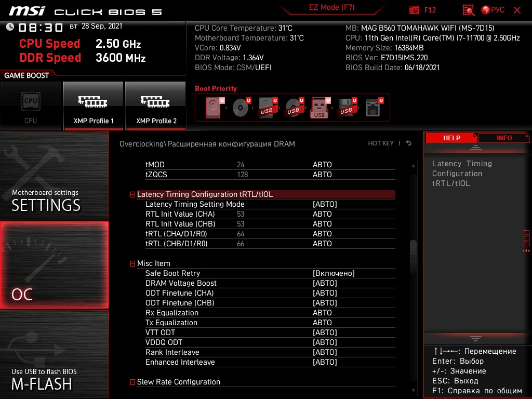532x399 pixels.
Task: Open the HELP tab
Action: pos(451,138)
